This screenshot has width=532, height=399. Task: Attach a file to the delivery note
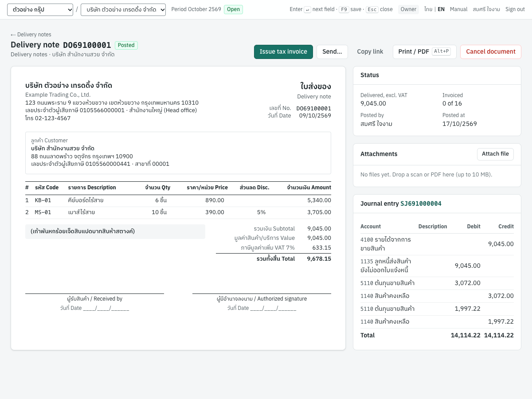pos(495,154)
